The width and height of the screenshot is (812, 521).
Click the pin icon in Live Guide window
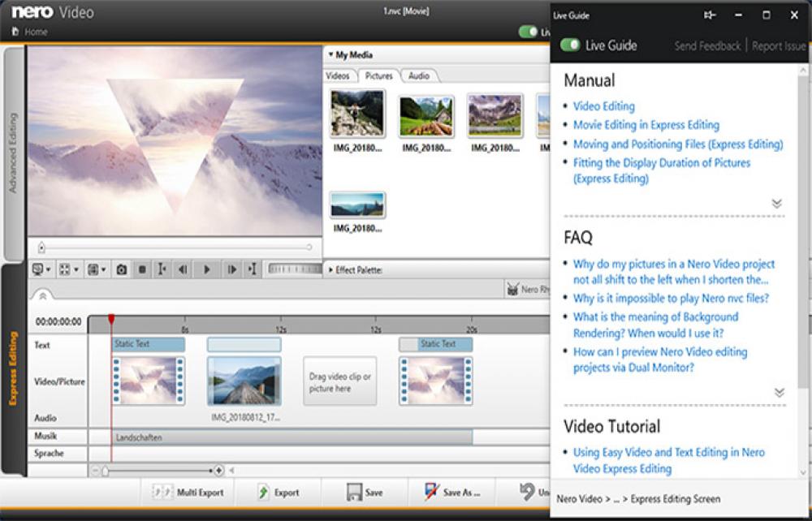[x=710, y=14]
